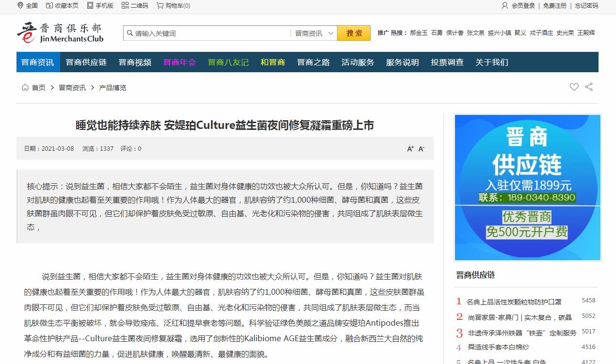Click hot search term 聚义

pos(520,33)
